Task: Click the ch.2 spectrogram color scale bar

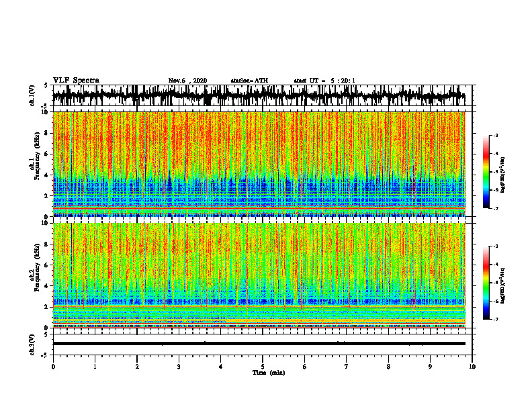Action: 486,283
